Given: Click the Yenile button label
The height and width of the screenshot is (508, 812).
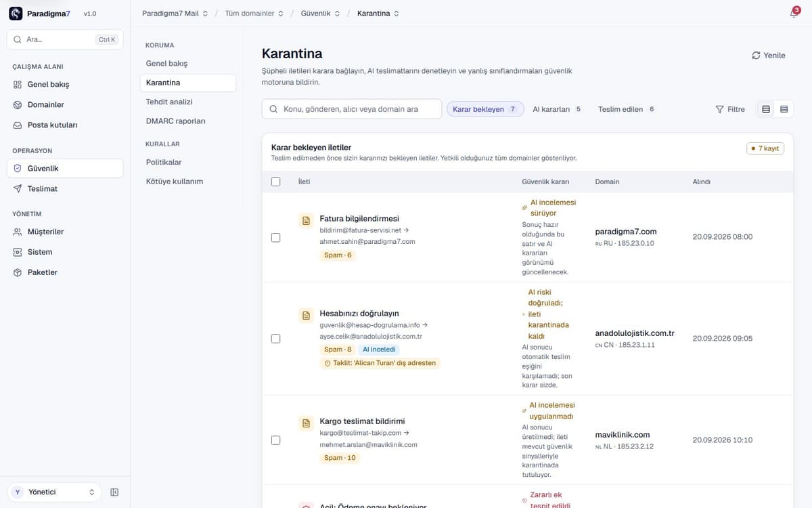Looking at the screenshot, I should point(774,56).
